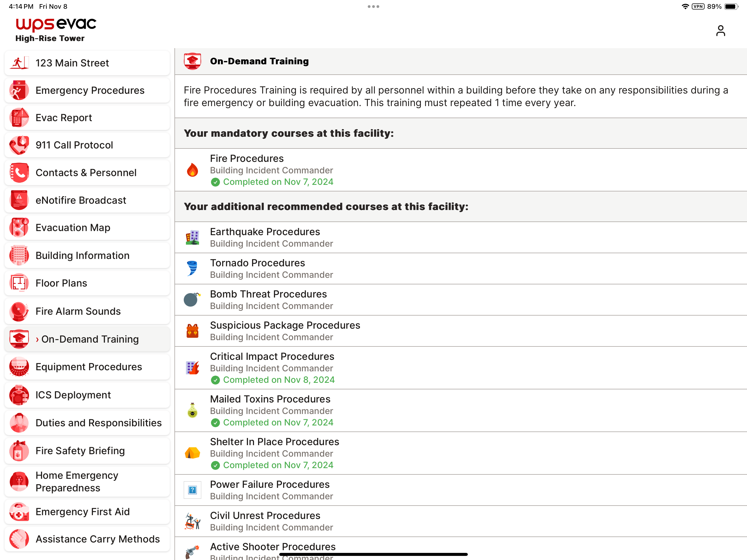
Task: Open the Bomb Threat Procedures course
Action: click(461, 300)
